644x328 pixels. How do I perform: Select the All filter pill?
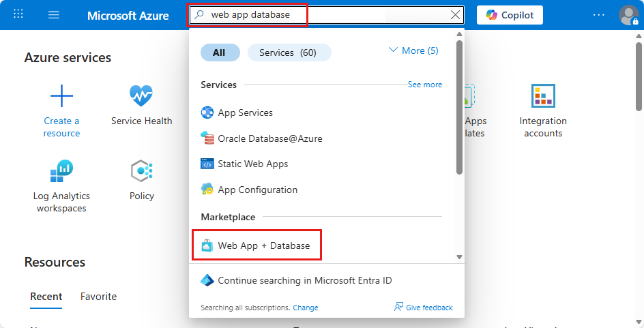(x=220, y=53)
